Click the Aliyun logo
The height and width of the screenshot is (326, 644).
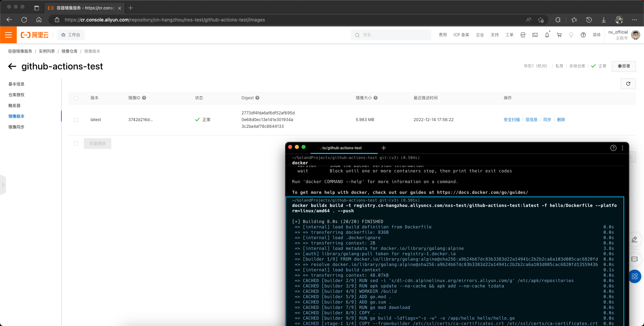click(35, 35)
